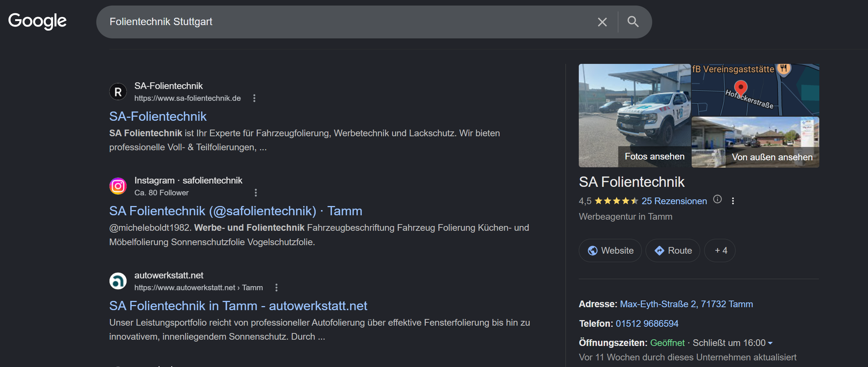Open more options next to Rezensionen info
Screen dimensions: 868x367
point(733,201)
